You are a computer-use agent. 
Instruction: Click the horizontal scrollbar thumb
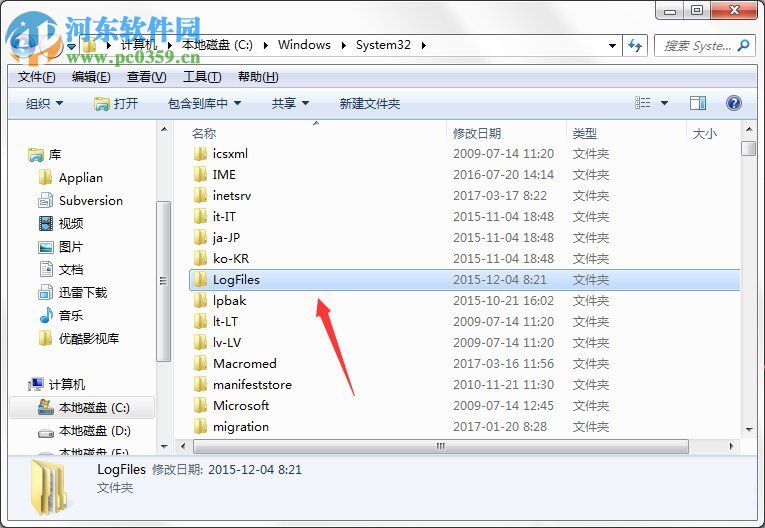441,447
